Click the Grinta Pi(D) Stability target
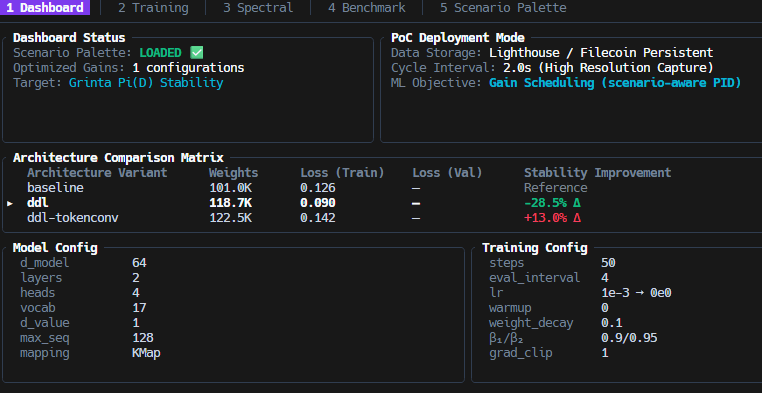Viewport: 762px width, 393px height. pos(146,83)
